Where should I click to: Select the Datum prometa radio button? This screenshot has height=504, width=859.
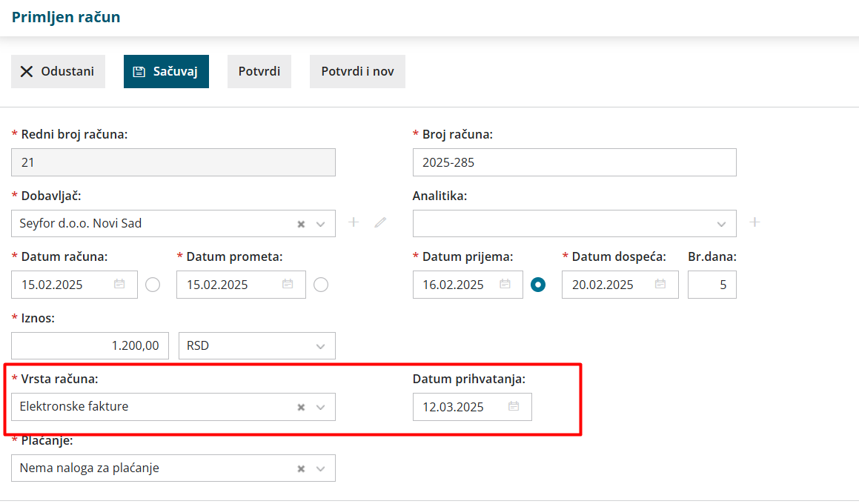click(x=321, y=285)
